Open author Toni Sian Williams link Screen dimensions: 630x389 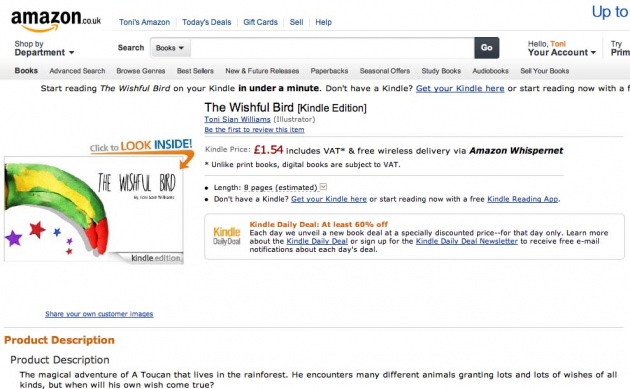237,119
